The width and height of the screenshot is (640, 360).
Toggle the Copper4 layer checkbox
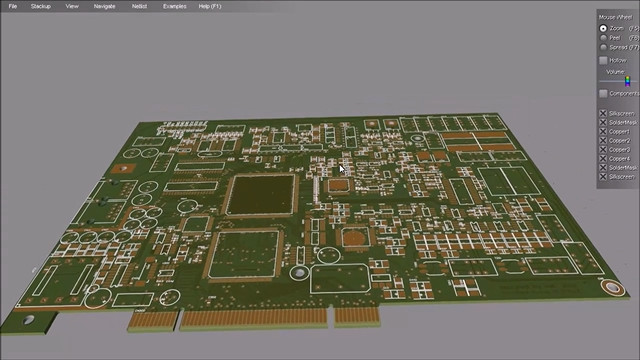[603, 158]
